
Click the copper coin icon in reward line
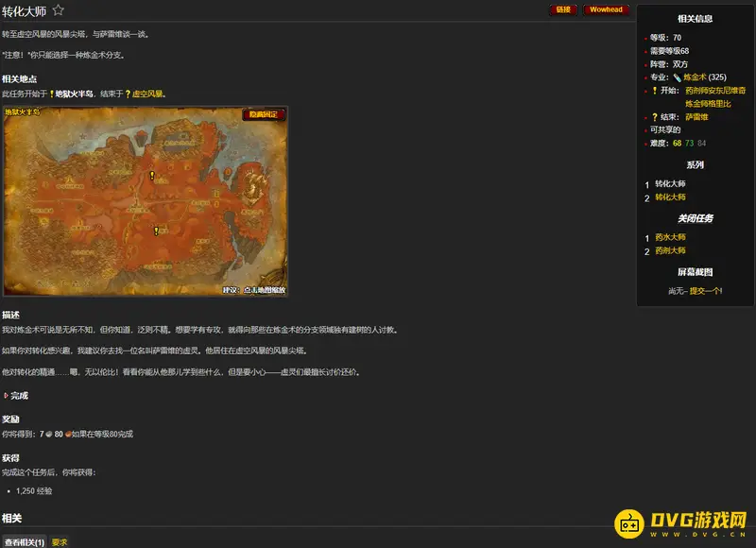tap(68, 435)
